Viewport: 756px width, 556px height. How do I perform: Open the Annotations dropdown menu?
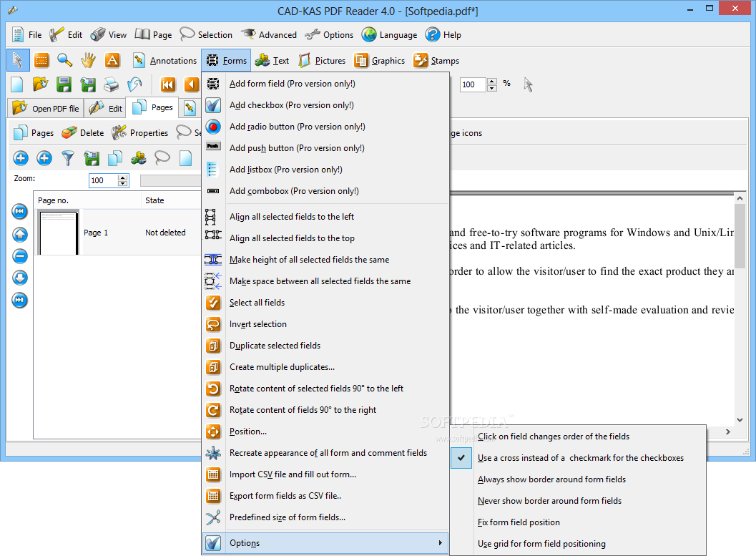coord(165,60)
